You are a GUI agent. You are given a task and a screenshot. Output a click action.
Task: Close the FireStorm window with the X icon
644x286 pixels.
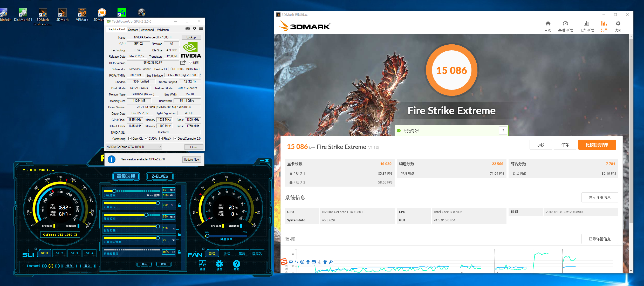(x=267, y=161)
